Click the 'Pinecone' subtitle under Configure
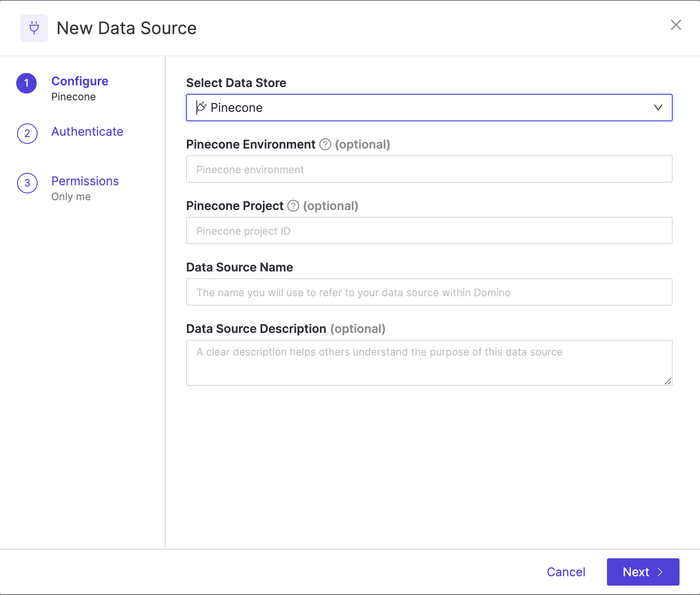 point(73,97)
